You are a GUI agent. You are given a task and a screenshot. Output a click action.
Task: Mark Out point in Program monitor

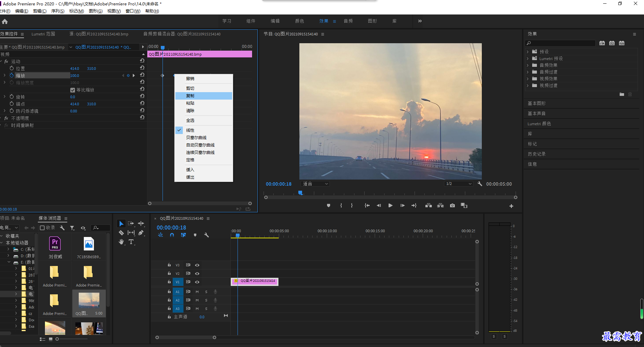(x=352, y=206)
